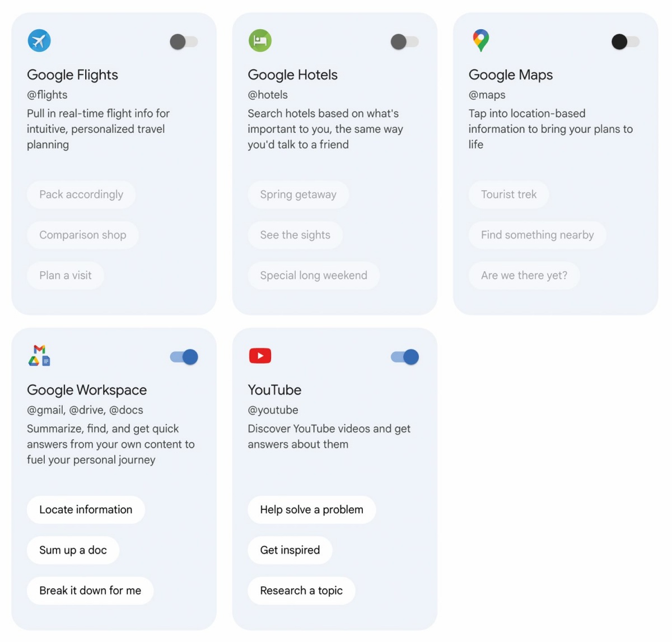
Task: Open the Google Maps card title
Action: point(511,75)
